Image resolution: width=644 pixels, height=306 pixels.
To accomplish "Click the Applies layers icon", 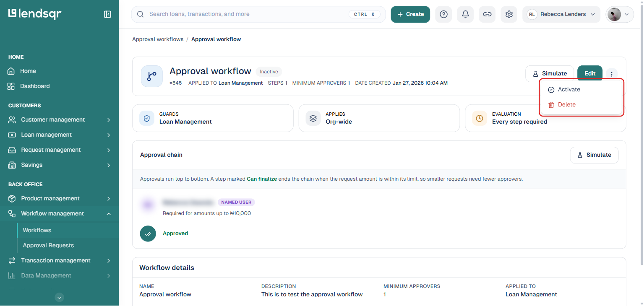I will click(313, 118).
